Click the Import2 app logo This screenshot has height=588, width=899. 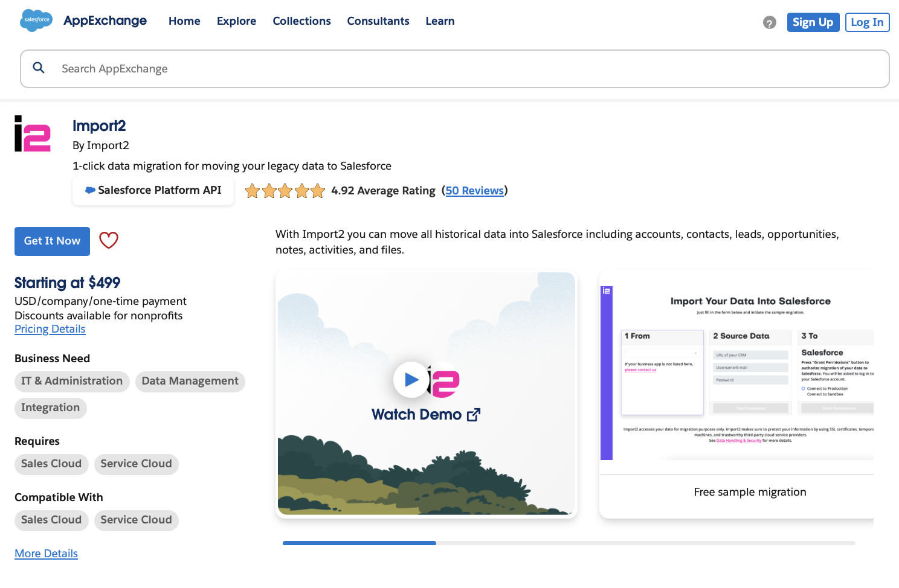(32, 136)
